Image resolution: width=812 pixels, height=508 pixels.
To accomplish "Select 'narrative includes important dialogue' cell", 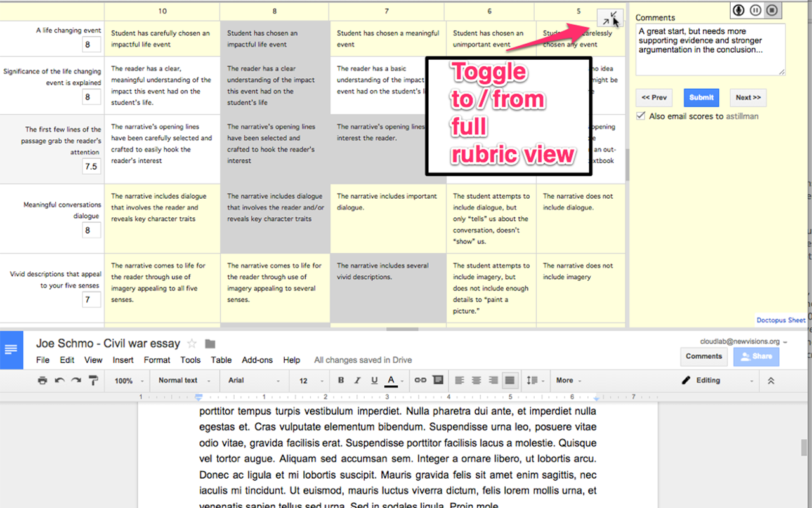I will 387,219.
